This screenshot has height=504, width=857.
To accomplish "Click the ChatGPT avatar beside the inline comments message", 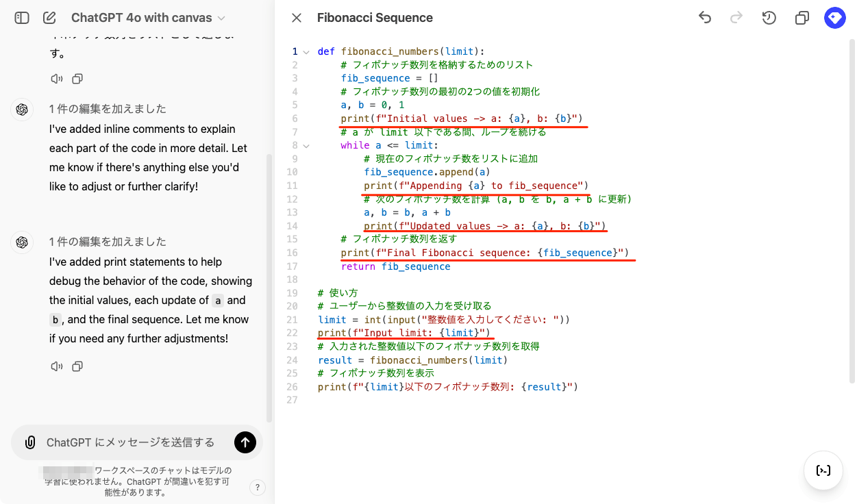I will pyautogui.click(x=22, y=110).
